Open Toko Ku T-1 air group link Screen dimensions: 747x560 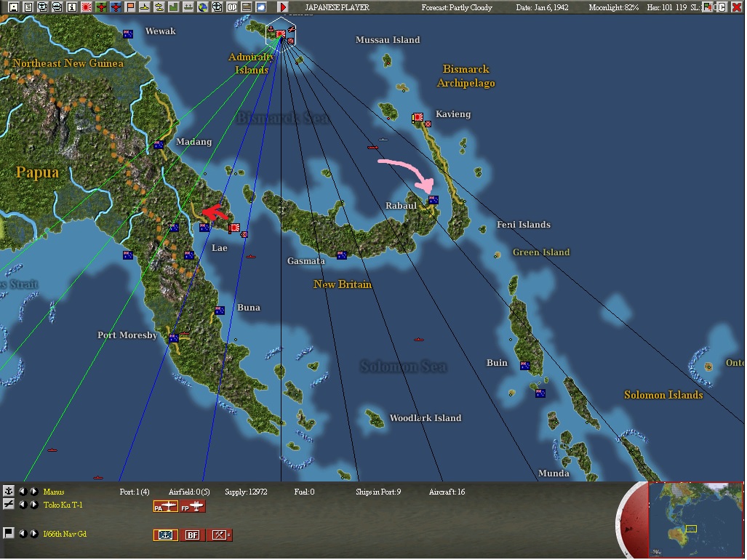[63, 505]
